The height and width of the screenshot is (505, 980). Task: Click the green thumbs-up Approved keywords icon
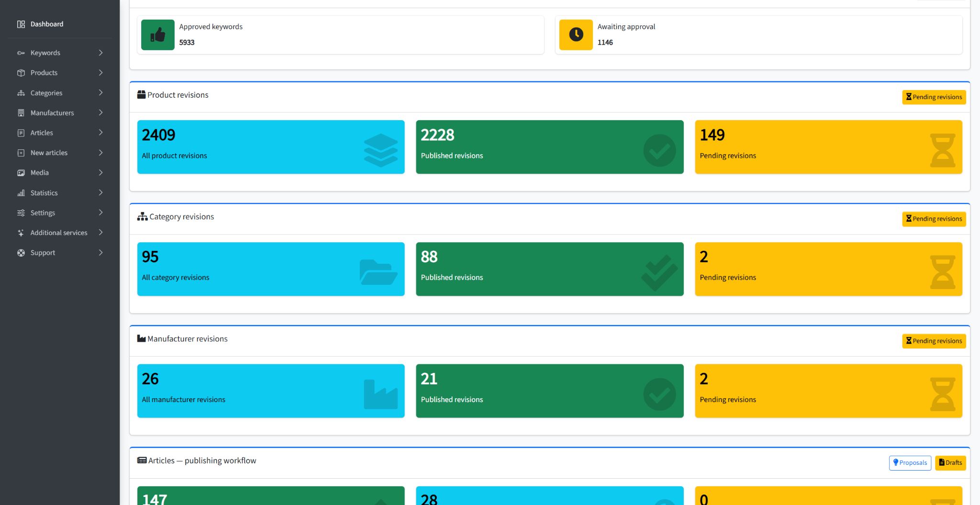[x=158, y=34]
